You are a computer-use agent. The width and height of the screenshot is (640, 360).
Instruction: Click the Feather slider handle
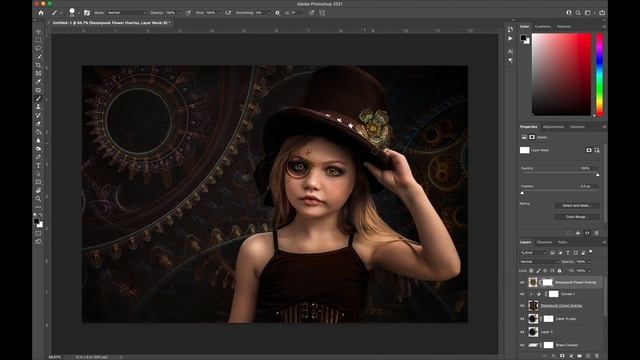click(x=522, y=193)
